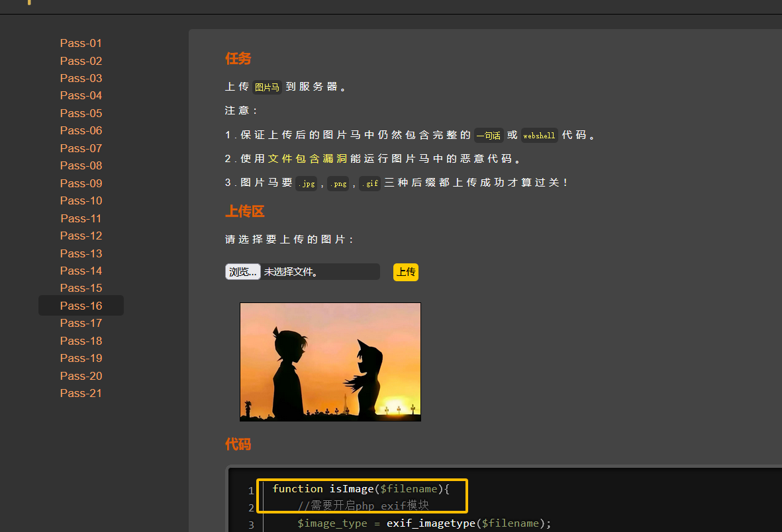
Task: Click the webshell code tag
Action: (x=539, y=136)
